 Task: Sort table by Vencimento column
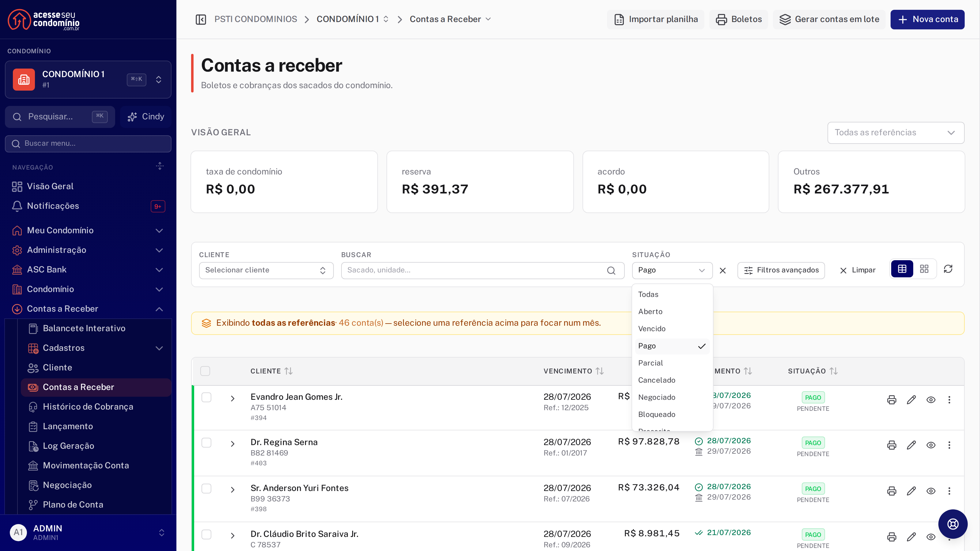574,371
